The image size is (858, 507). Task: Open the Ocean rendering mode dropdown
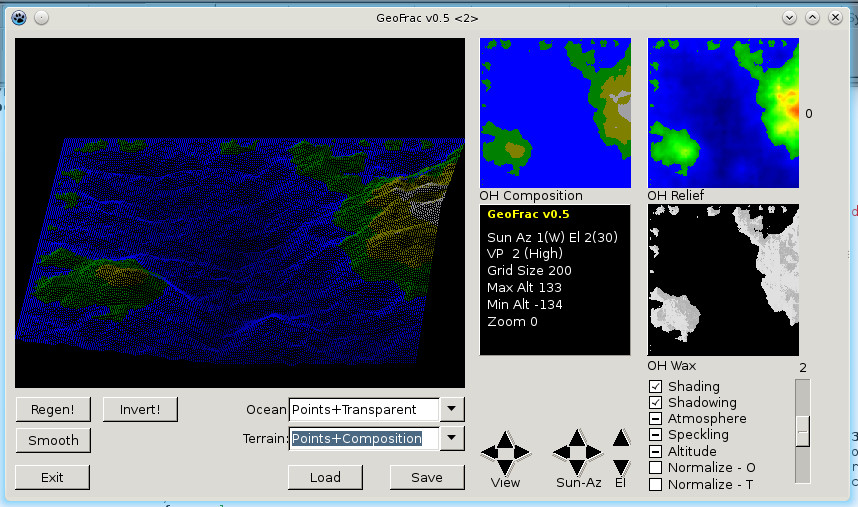[453, 409]
